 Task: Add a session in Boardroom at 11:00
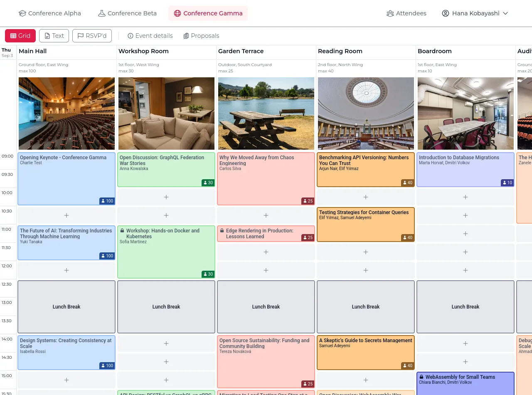[465, 234]
